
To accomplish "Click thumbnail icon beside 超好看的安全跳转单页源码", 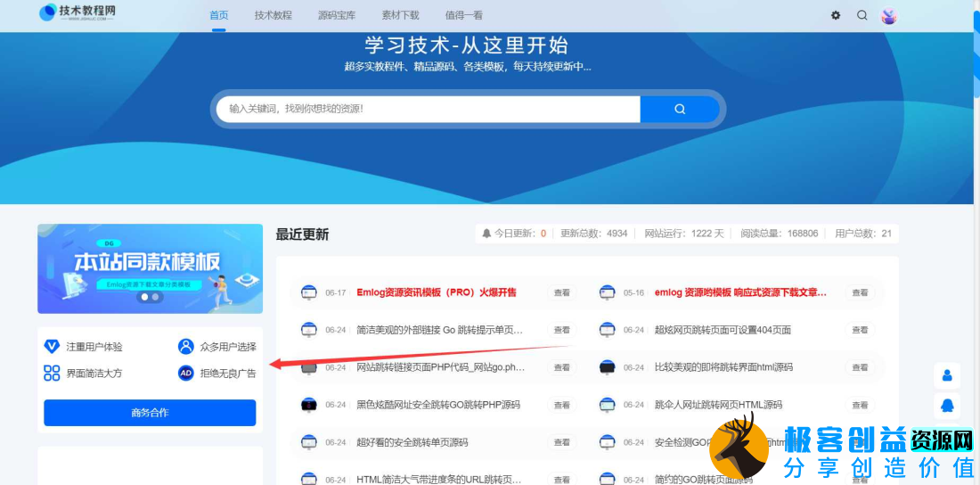I will (309, 442).
